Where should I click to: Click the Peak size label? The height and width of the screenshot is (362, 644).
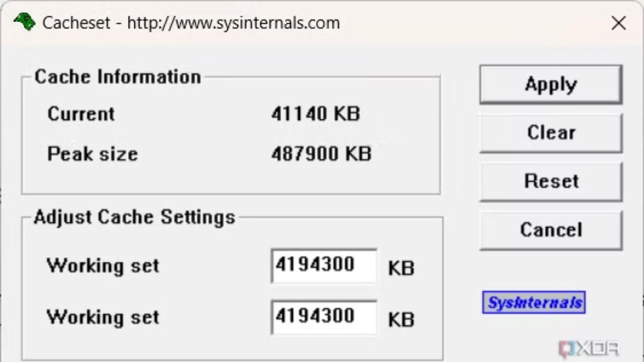(x=93, y=154)
